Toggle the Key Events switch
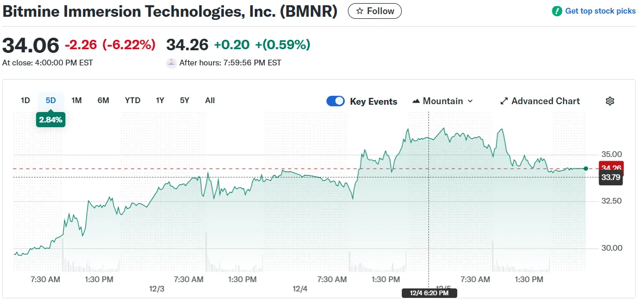644x301 pixels. click(335, 101)
